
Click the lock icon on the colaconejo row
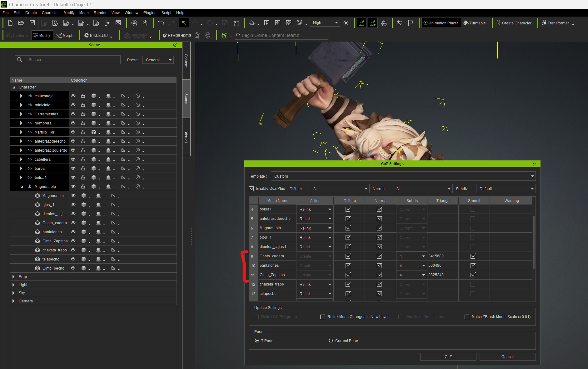pos(83,96)
